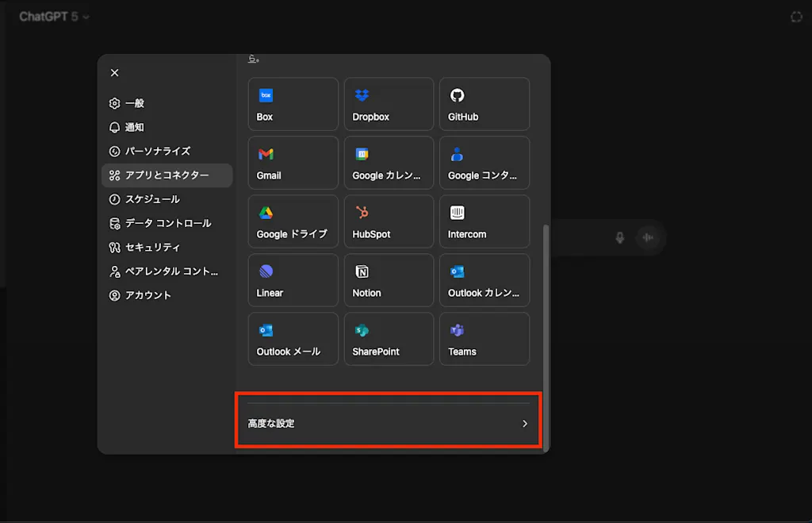Open the Teams connector label

click(x=462, y=352)
